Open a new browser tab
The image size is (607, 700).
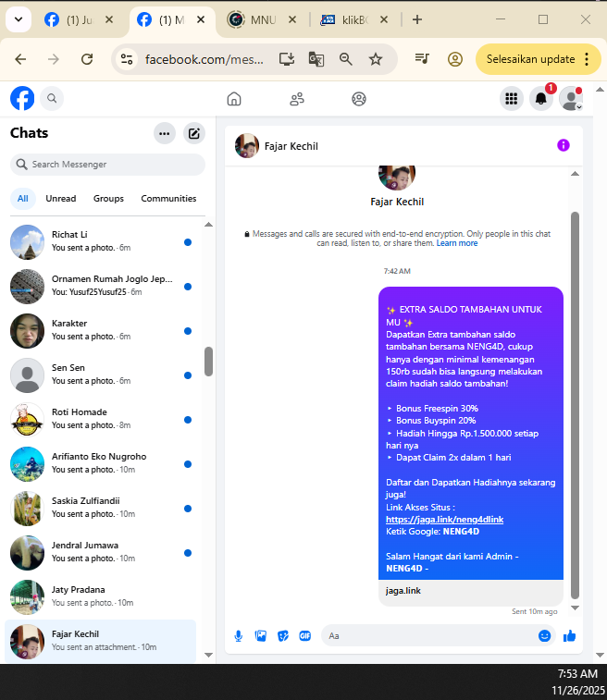coord(417,19)
